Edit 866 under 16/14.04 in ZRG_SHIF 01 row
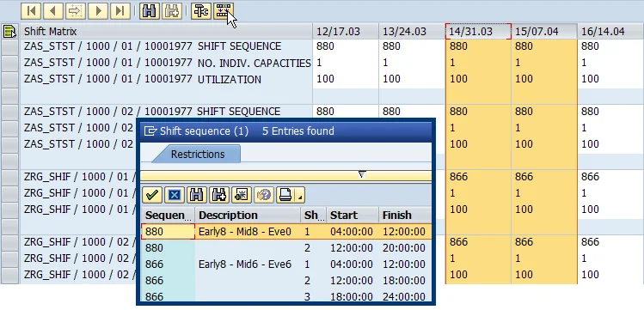This screenshot has width=644, height=310. [610, 177]
